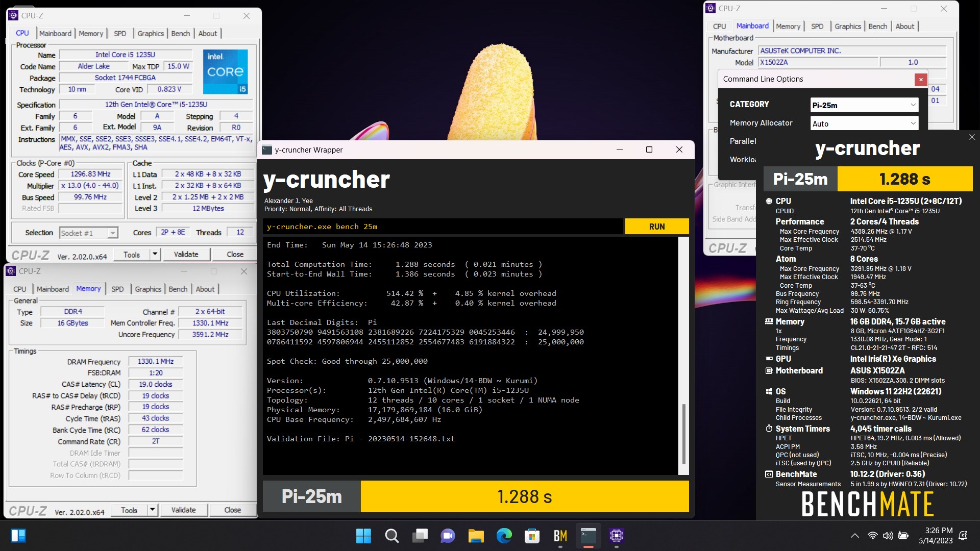This screenshot has height=551, width=980.
Task: Click the Intel Core i5 logo
Action: (226, 71)
